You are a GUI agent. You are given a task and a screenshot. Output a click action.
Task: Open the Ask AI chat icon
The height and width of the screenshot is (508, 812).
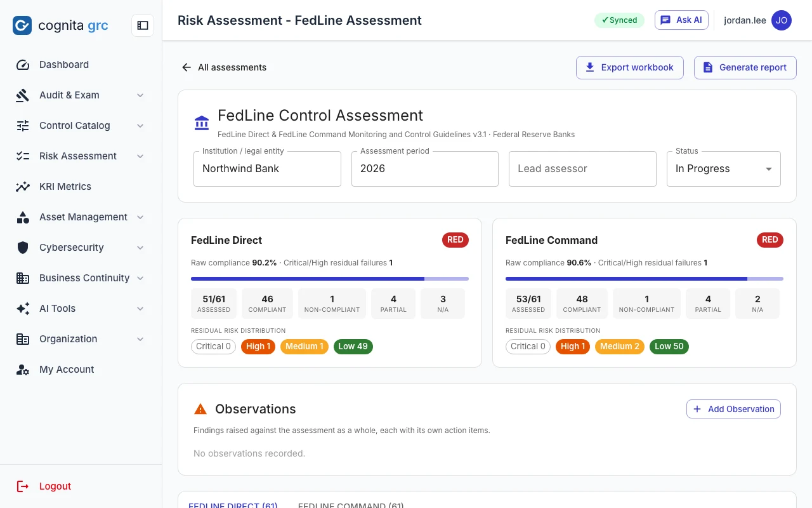[665, 20]
